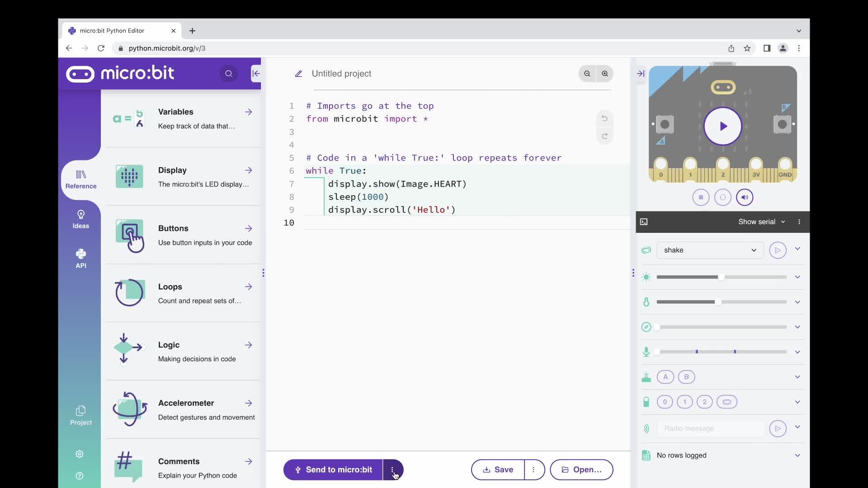The height and width of the screenshot is (488, 868).
Task: Run the code with the simulator play button
Action: (x=722, y=127)
